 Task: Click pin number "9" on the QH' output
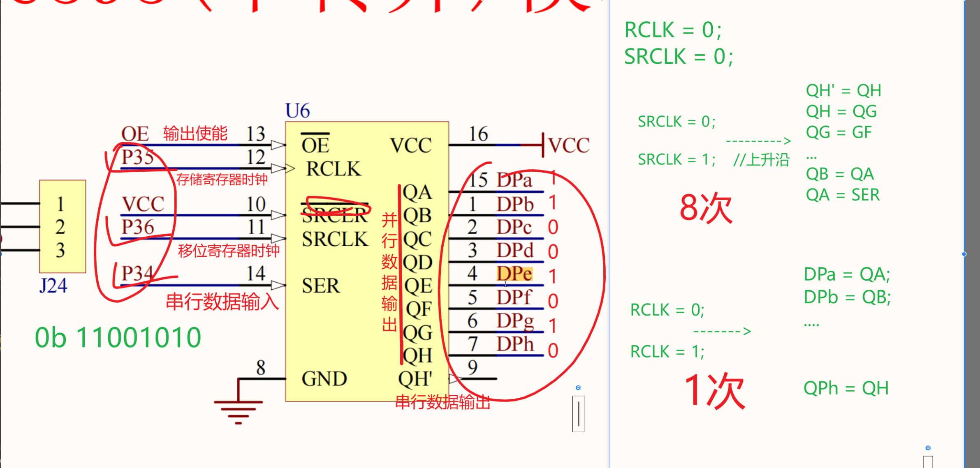(x=473, y=367)
